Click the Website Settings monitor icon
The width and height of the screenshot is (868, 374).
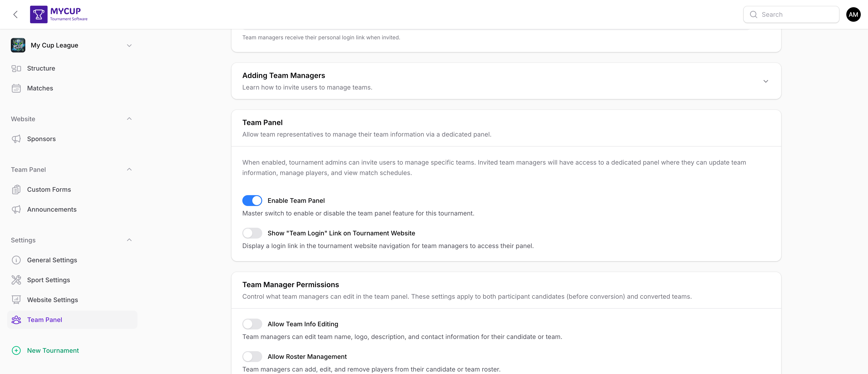pyautogui.click(x=17, y=300)
